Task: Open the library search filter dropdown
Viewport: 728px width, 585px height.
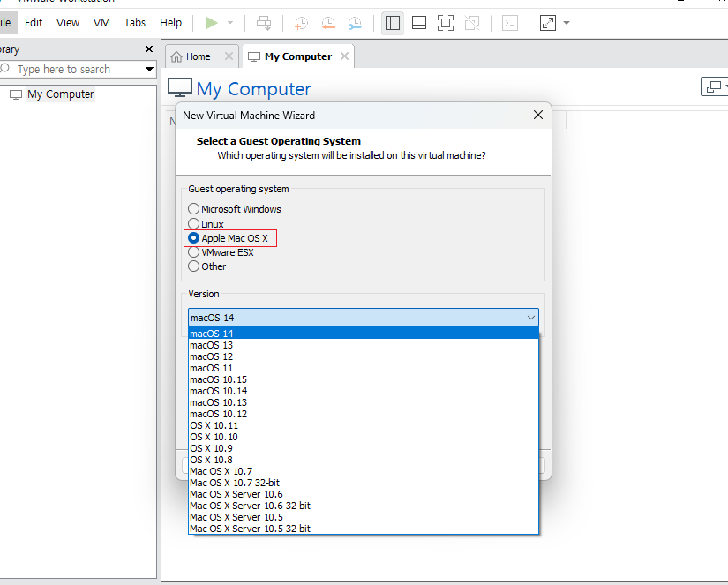Action: point(149,69)
